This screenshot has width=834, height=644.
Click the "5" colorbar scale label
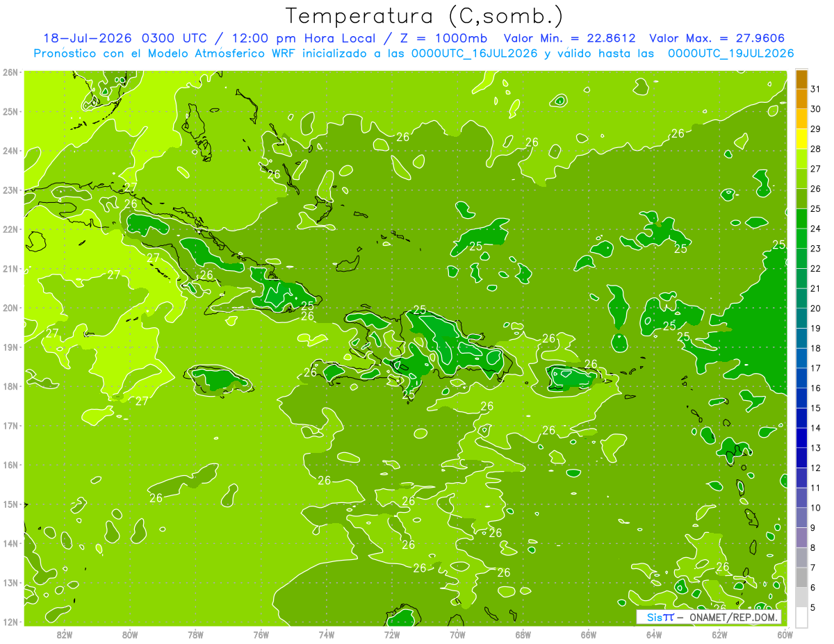pyautogui.click(x=813, y=608)
